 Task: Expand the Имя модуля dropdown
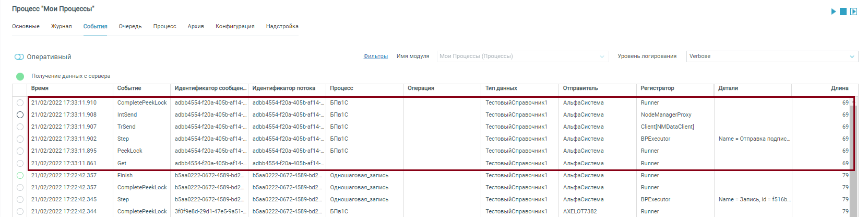click(522, 56)
